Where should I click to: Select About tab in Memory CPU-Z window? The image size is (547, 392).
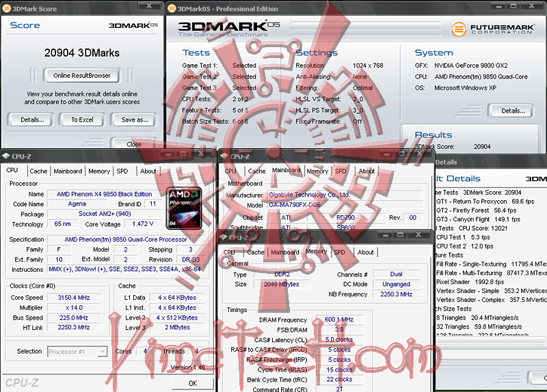point(365,252)
